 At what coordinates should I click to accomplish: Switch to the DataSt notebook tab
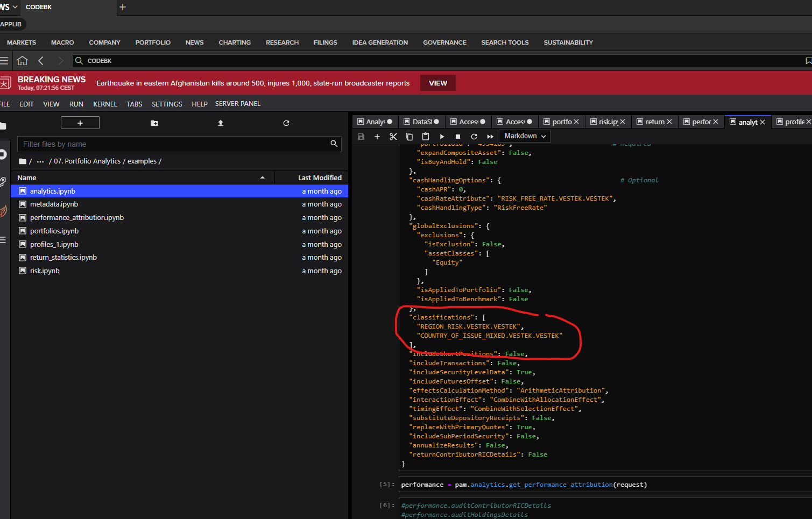422,122
